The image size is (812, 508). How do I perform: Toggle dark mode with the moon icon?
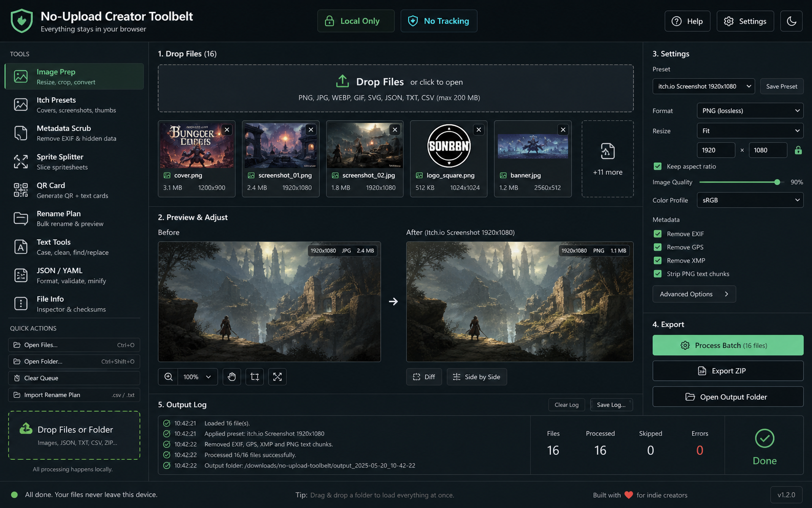click(x=792, y=21)
